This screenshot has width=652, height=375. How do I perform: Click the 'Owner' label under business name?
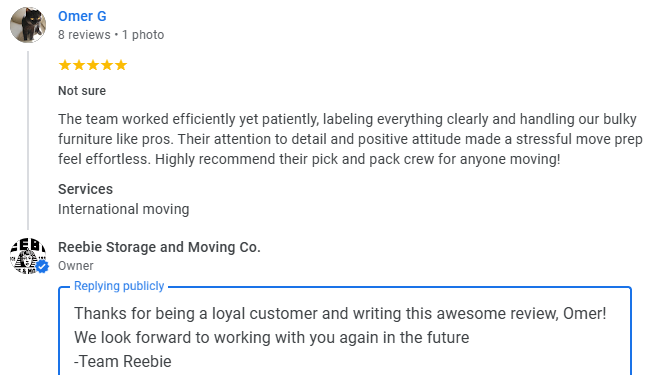click(76, 266)
